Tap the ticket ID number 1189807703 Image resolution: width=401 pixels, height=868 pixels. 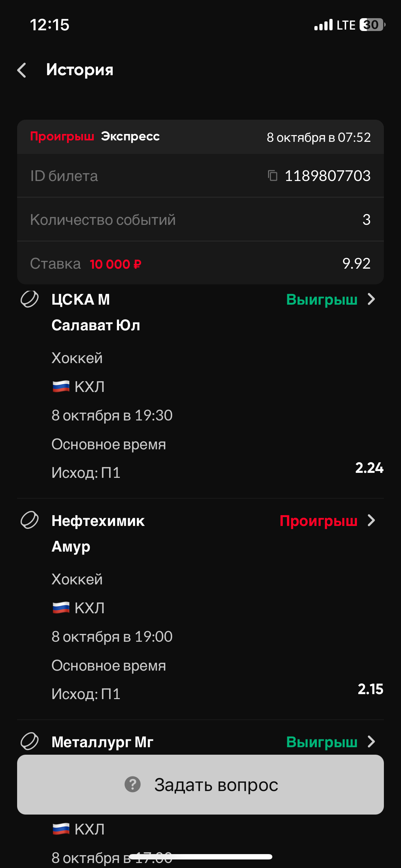(x=328, y=176)
